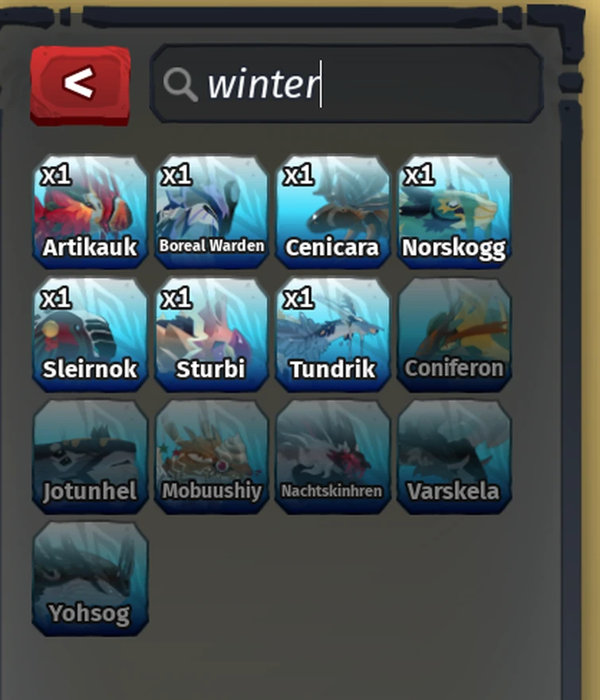
Task: Click the search field containing "winter"
Action: (346, 83)
